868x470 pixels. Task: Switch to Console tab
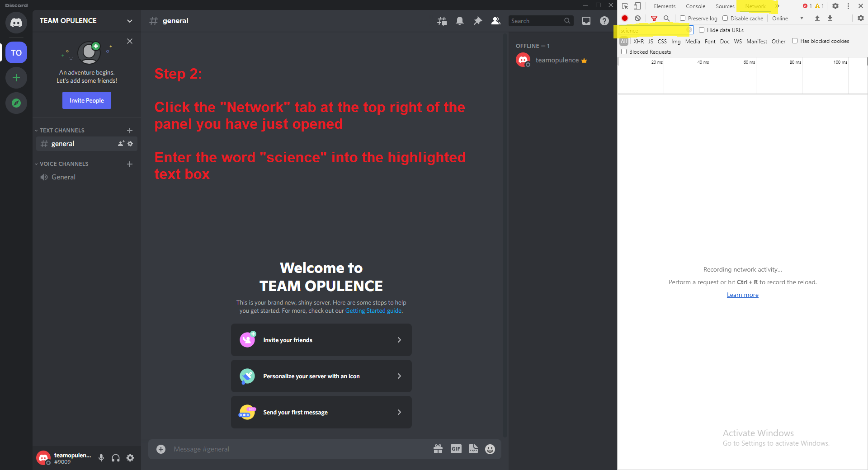(695, 6)
